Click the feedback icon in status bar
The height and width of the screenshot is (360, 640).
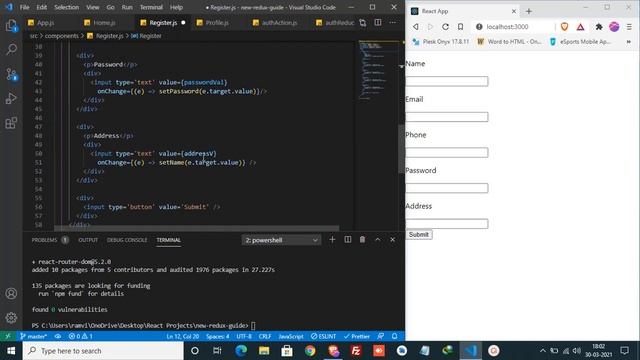coord(380,336)
